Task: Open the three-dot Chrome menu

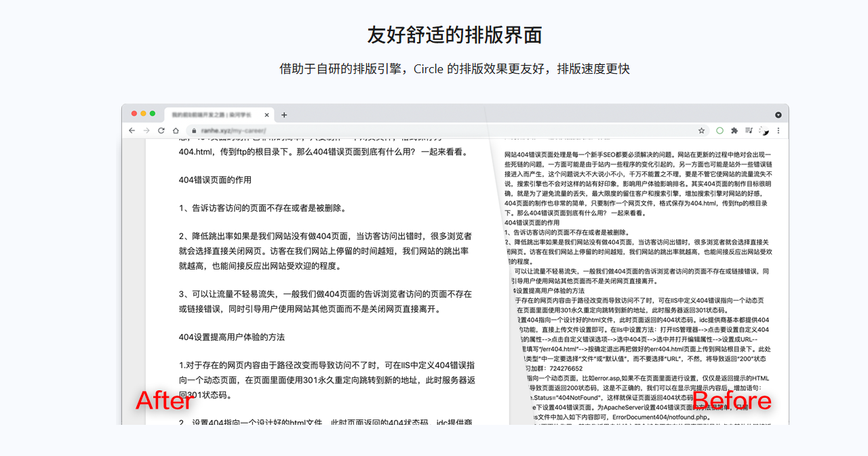Action: click(778, 130)
